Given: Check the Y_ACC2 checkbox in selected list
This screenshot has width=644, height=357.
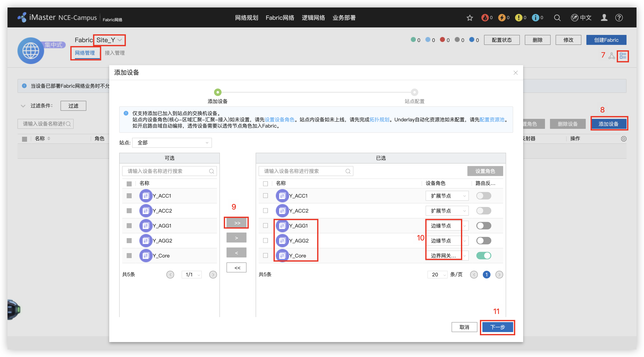Looking at the screenshot, I should [x=265, y=211].
